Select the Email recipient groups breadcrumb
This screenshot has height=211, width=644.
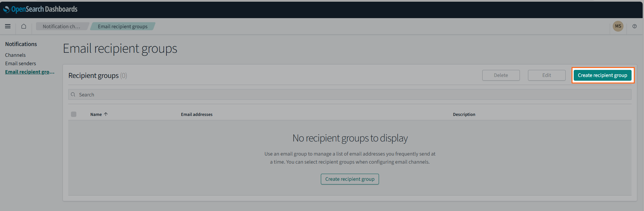click(x=122, y=27)
